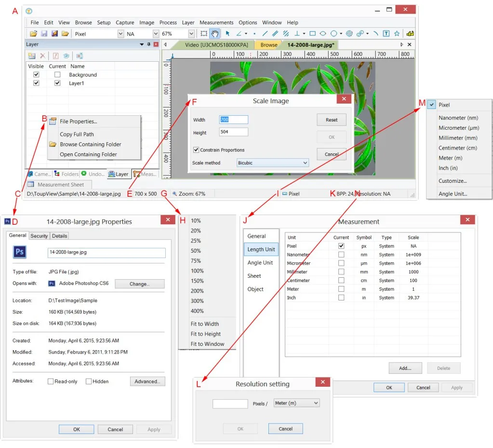Click Reset in Scale Image dialog

[x=332, y=120]
